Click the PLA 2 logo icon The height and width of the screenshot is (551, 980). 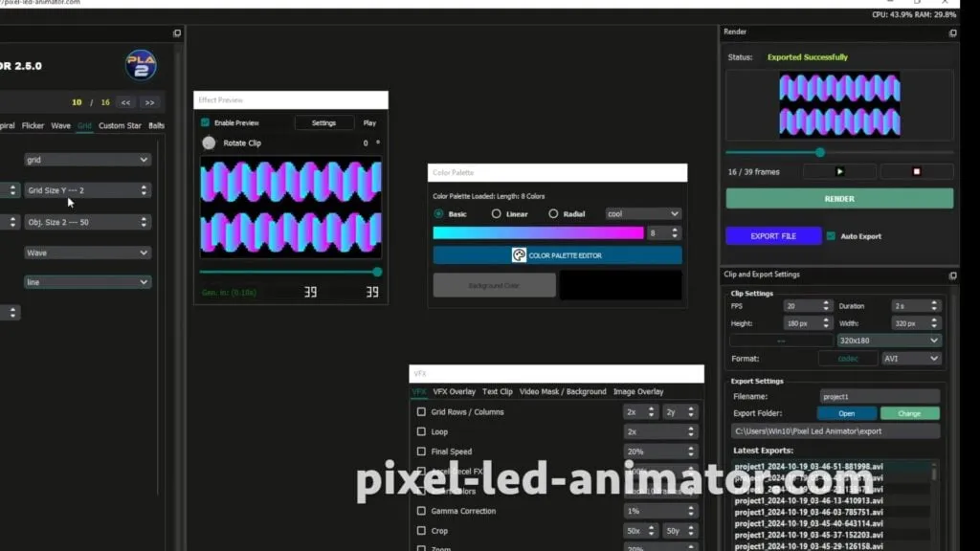141,66
